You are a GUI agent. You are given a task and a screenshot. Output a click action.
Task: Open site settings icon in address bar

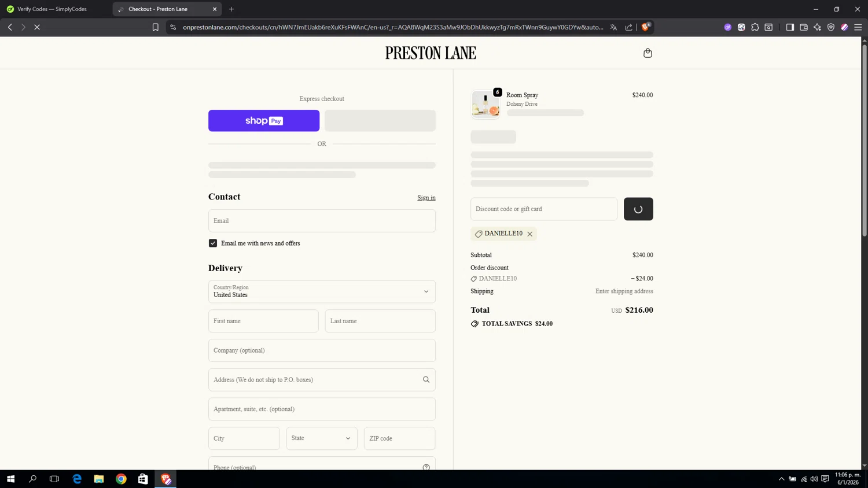[x=173, y=27]
